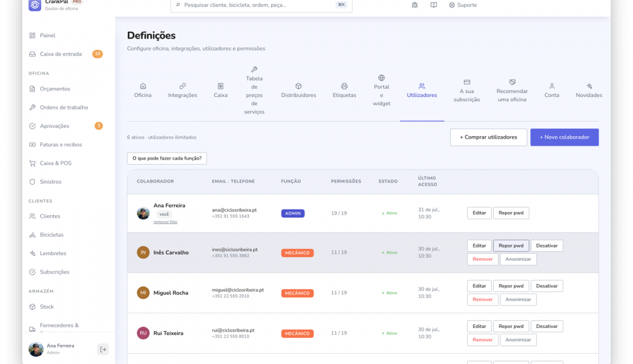Click Desativar for Inês Carvalho

coord(547,246)
